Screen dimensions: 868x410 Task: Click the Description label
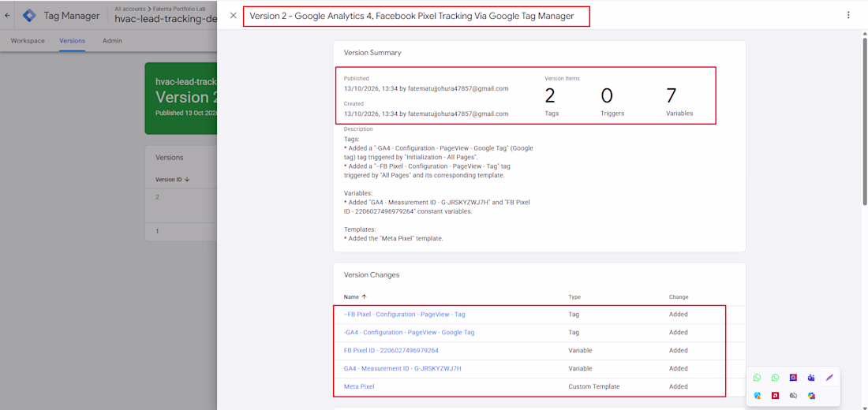click(358, 129)
